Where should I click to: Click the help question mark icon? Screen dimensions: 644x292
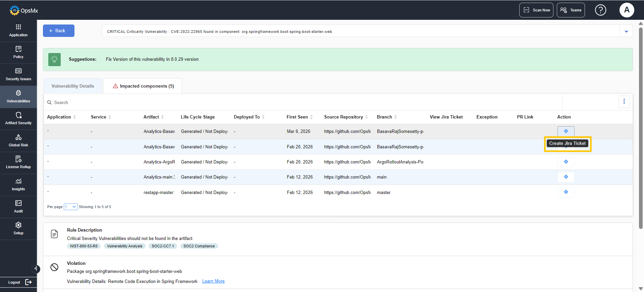600,10
